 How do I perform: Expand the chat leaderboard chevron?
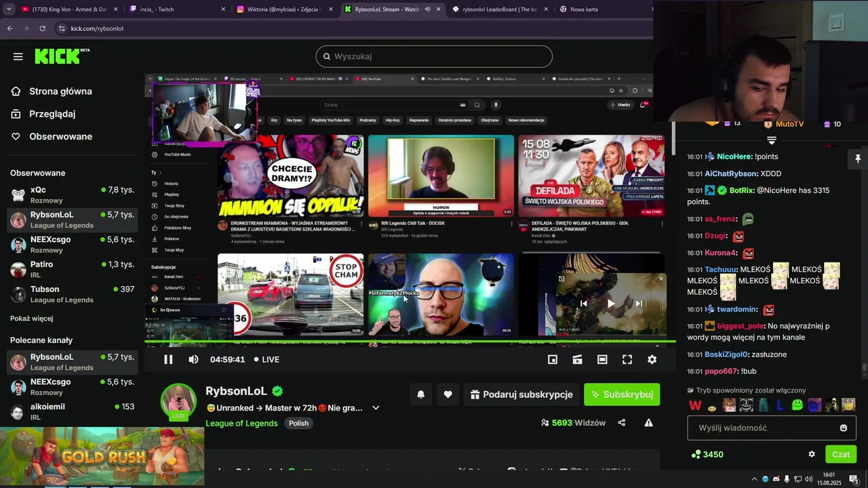772,140
